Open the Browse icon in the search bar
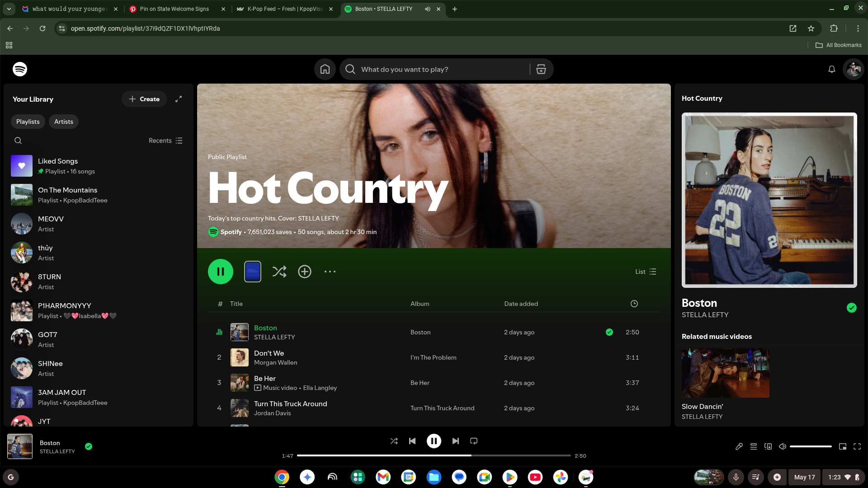 point(541,69)
